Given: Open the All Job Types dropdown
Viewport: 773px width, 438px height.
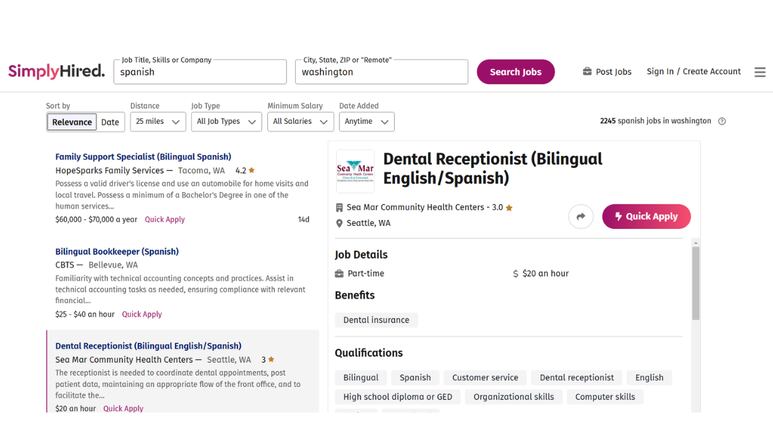Looking at the screenshot, I should click(226, 122).
